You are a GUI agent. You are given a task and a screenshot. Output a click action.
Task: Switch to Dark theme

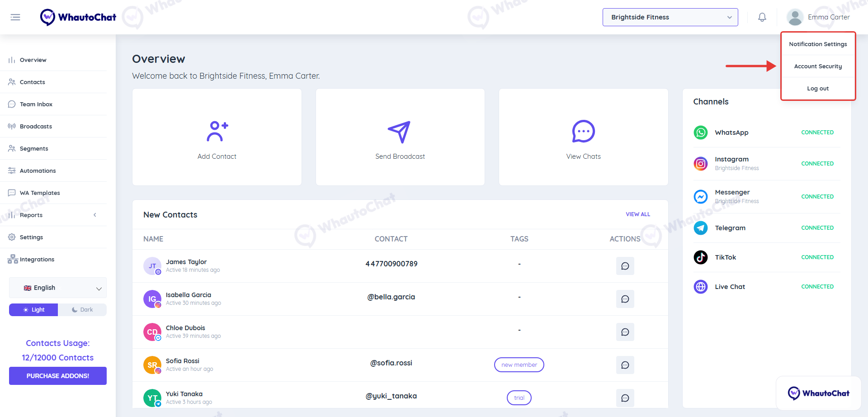pyautogui.click(x=82, y=310)
